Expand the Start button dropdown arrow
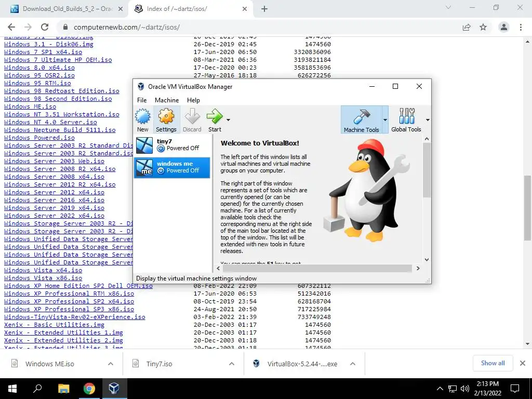532x399 pixels. (229, 120)
